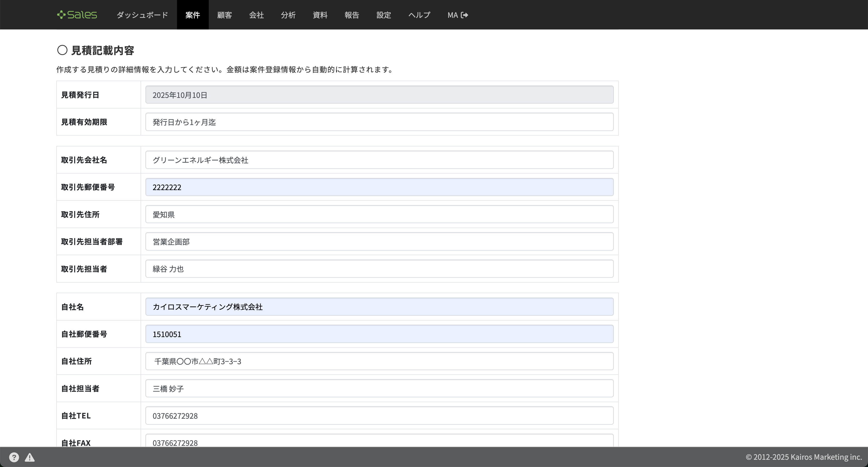Viewport: 868px width, 467px height.
Task: Click the 見積有効期限 input field
Action: coord(379,122)
